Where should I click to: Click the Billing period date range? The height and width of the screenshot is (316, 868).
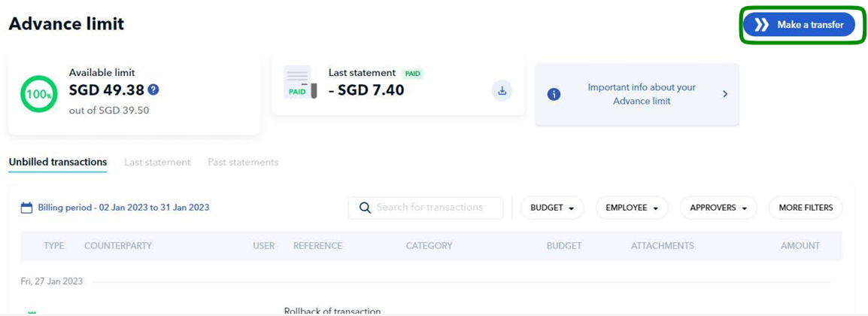tap(123, 208)
